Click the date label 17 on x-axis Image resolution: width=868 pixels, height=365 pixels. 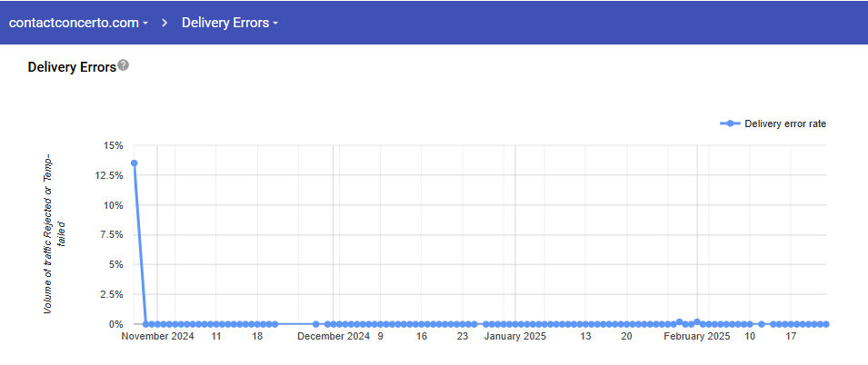791,336
